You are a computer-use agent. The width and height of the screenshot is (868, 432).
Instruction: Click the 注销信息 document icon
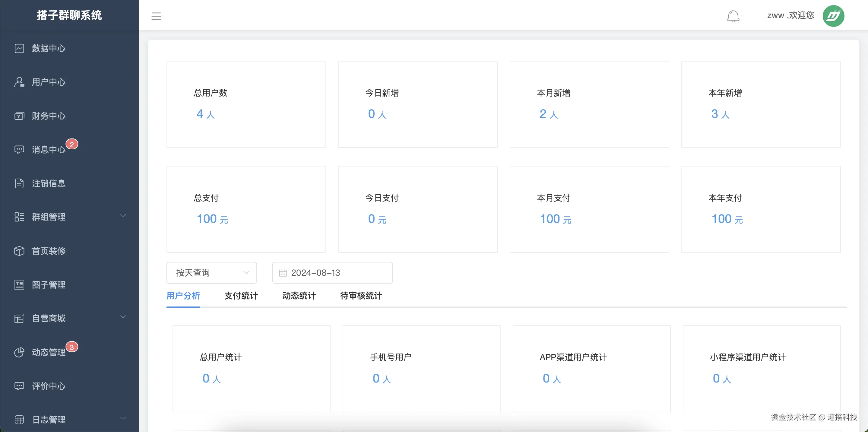tap(19, 183)
